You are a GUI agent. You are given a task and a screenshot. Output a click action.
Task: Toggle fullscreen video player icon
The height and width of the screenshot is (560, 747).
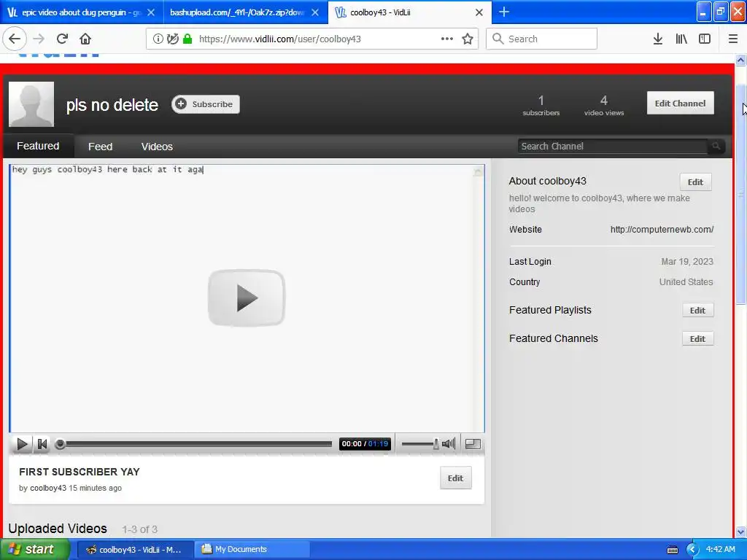tap(473, 444)
